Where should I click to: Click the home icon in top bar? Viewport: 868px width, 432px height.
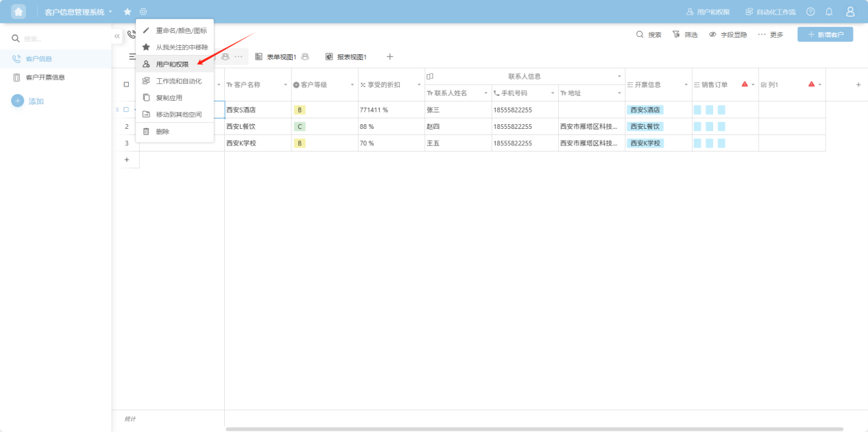[x=19, y=12]
